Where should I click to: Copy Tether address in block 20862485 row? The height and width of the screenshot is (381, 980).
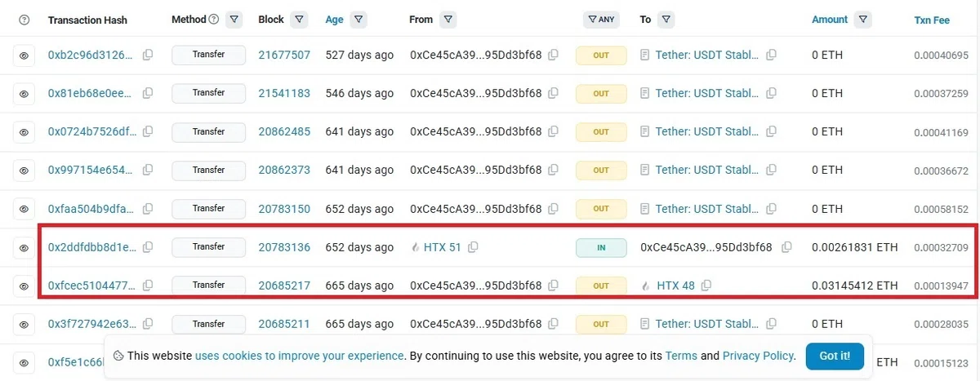tap(771, 131)
